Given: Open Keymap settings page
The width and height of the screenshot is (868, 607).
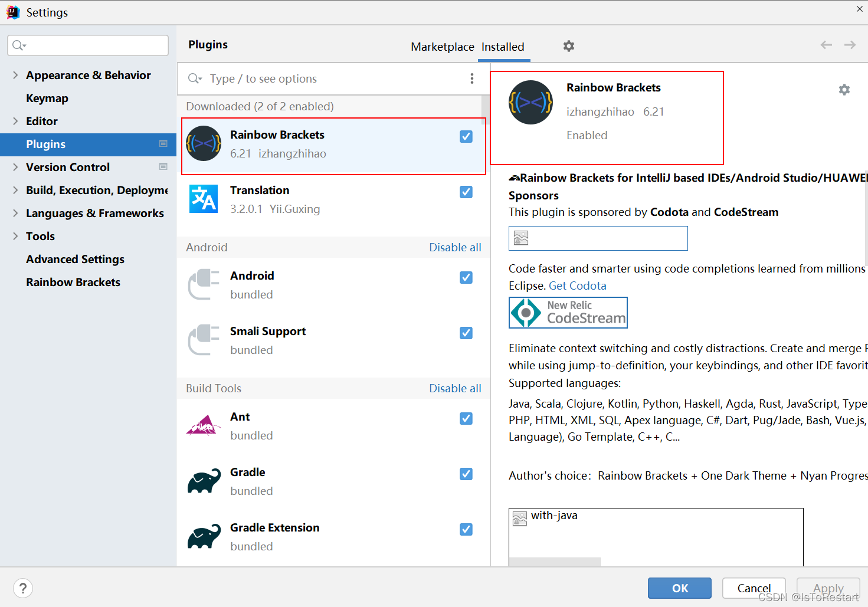Looking at the screenshot, I should pos(47,98).
